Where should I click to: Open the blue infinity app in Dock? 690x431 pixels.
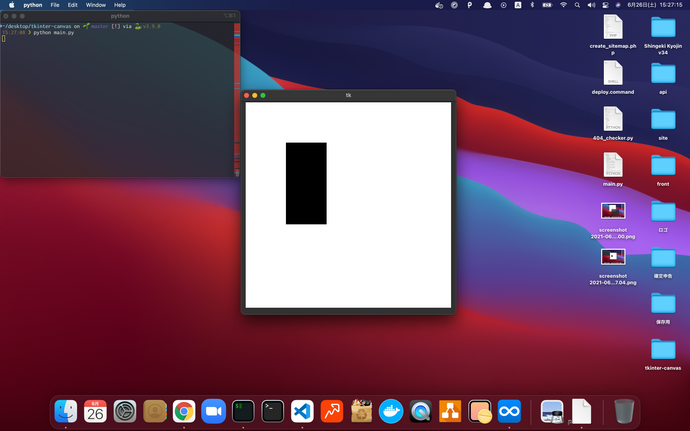point(509,411)
